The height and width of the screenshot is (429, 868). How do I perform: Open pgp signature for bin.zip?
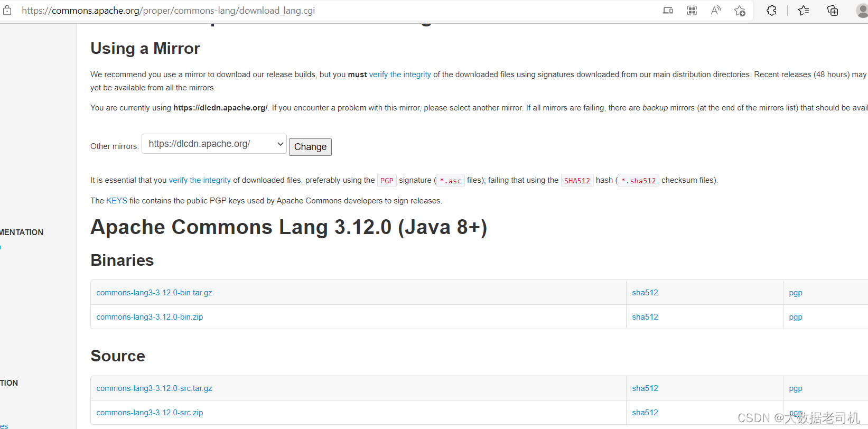[x=796, y=318]
